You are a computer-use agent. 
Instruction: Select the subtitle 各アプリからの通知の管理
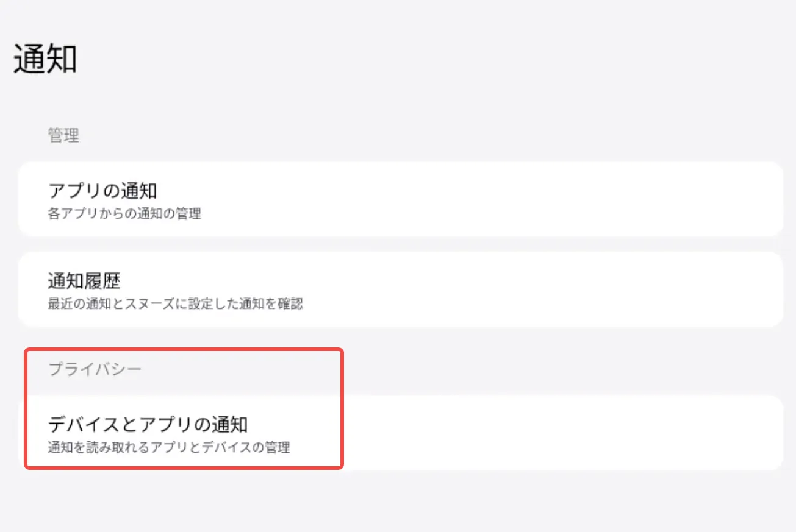pos(124,214)
